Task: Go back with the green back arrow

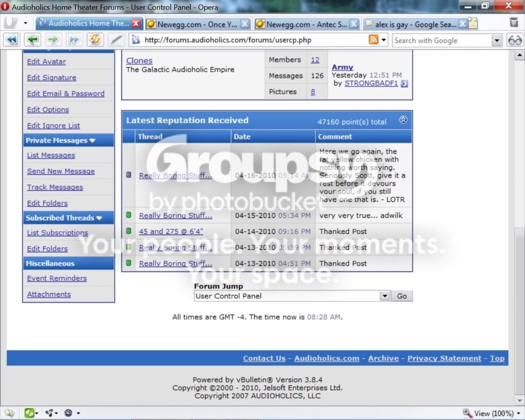Action: [32, 40]
